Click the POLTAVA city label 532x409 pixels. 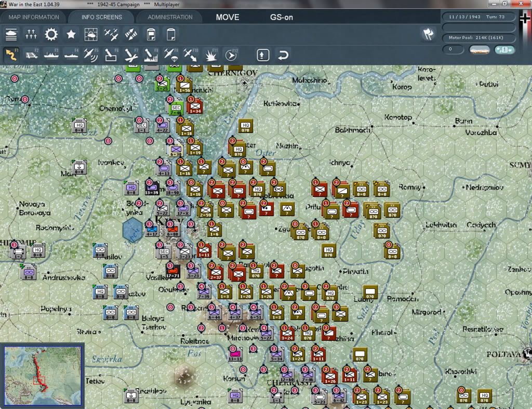(503, 354)
